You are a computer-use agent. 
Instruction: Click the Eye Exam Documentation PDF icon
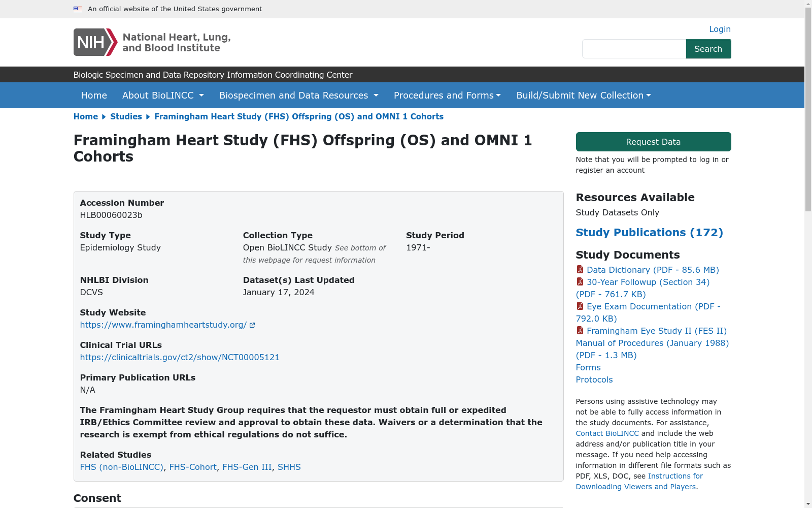[x=580, y=306]
